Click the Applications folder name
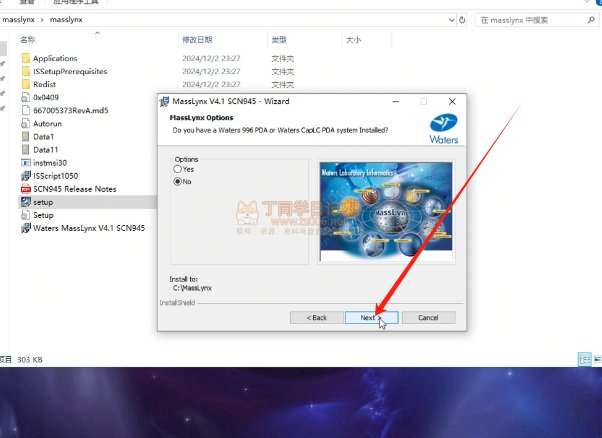Screen dimensions: 602x438 (x=55, y=58)
